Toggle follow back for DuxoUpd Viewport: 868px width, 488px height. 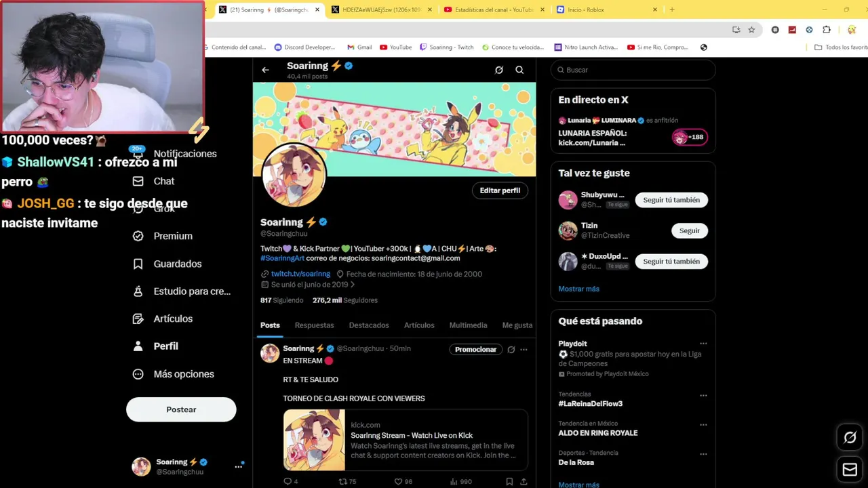(x=671, y=261)
